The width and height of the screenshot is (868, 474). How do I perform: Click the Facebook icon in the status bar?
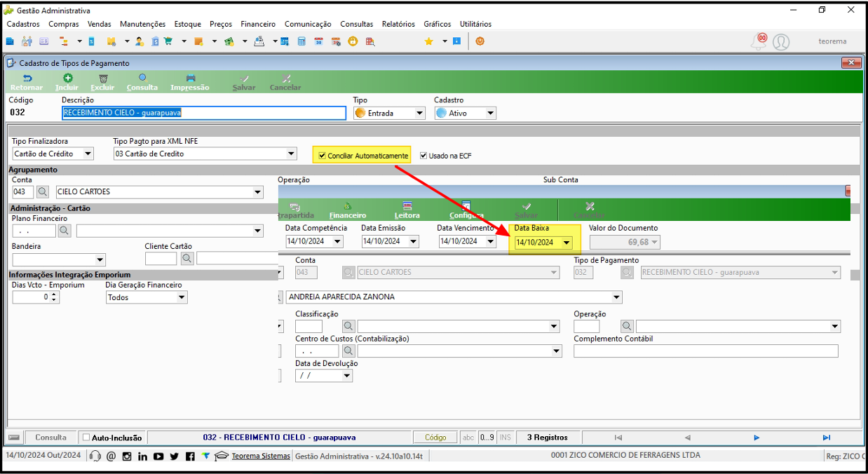[190, 456]
